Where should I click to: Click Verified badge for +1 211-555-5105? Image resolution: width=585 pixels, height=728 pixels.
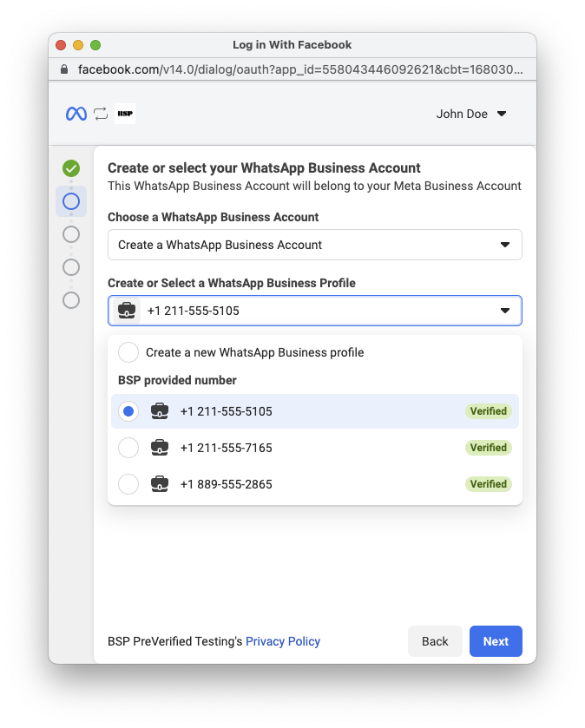489,411
